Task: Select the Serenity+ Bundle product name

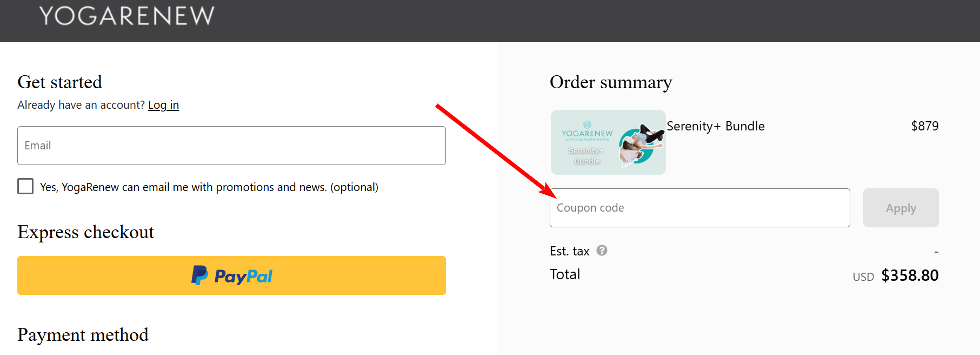Action: coord(715,126)
